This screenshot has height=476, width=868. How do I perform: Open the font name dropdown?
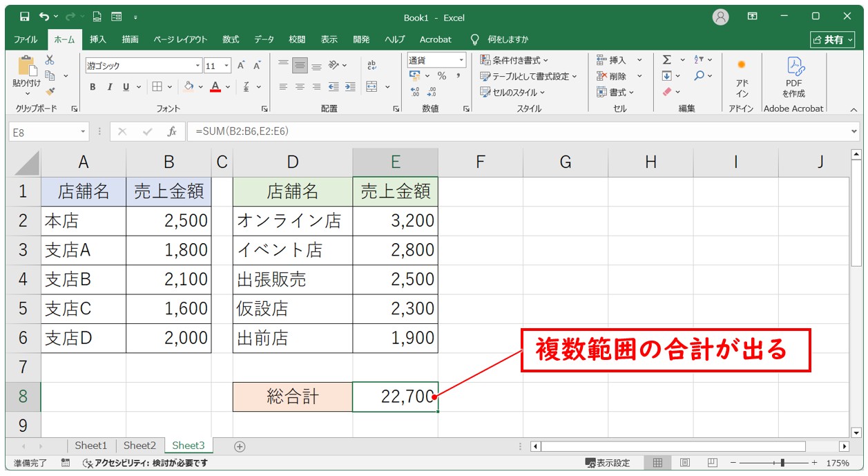(197, 66)
